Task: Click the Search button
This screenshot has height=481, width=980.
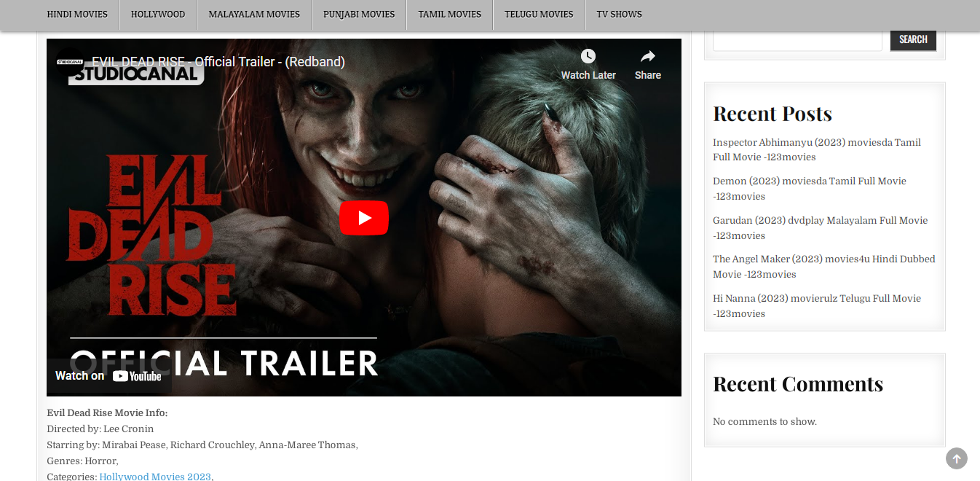Action: (x=913, y=39)
